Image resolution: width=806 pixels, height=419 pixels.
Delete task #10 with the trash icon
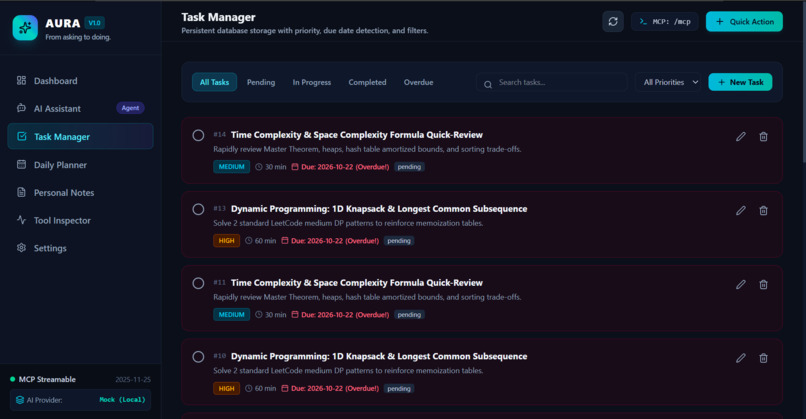point(763,358)
